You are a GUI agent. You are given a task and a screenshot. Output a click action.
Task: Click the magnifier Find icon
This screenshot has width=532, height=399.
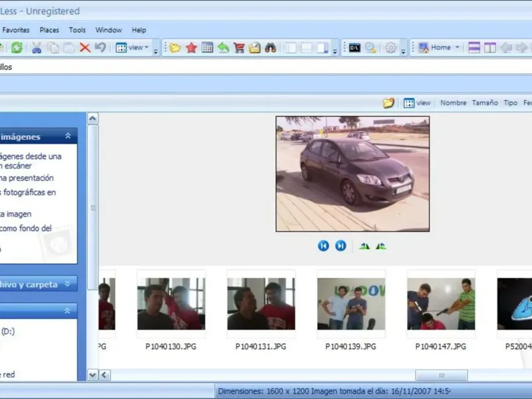click(370, 47)
